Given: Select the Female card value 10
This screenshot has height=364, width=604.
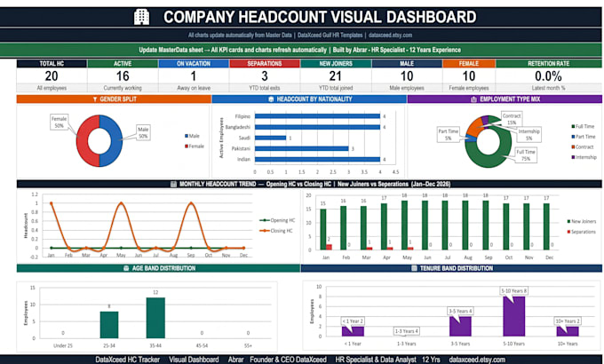Looking at the screenshot, I should (469, 76).
